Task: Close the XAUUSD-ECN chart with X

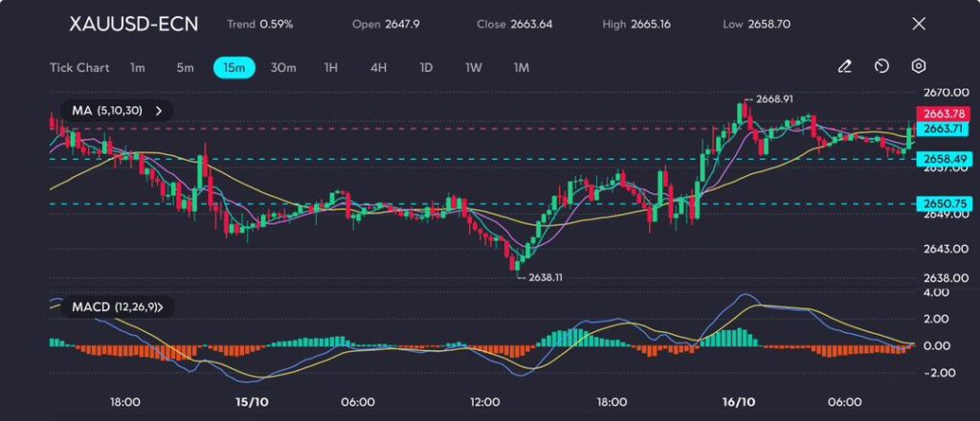Action: click(919, 24)
